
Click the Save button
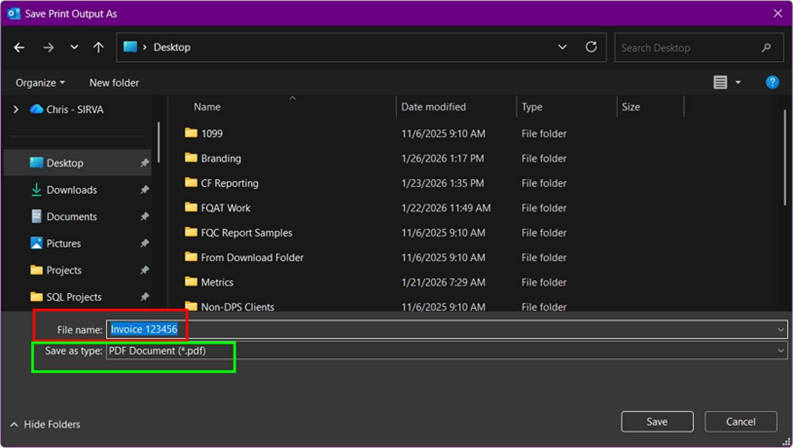657,421
